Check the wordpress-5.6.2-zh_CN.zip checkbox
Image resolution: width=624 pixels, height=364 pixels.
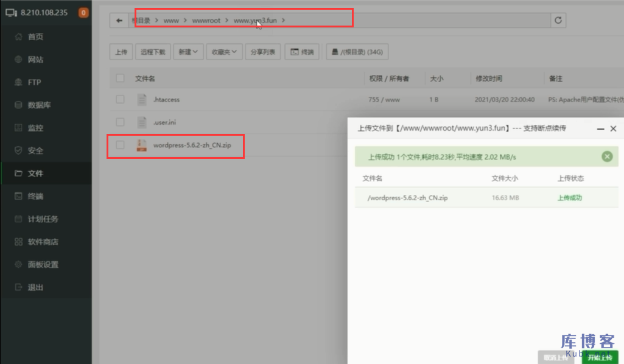[120, 146]
